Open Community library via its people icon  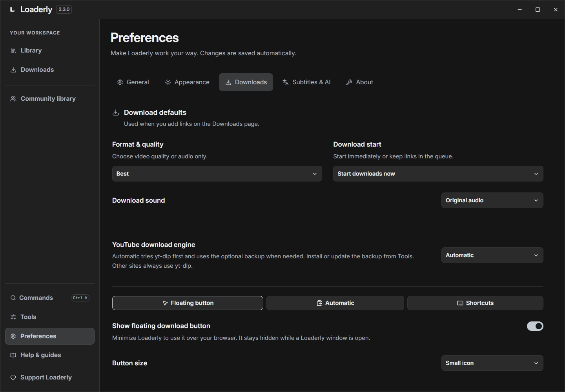coord(13,99)
